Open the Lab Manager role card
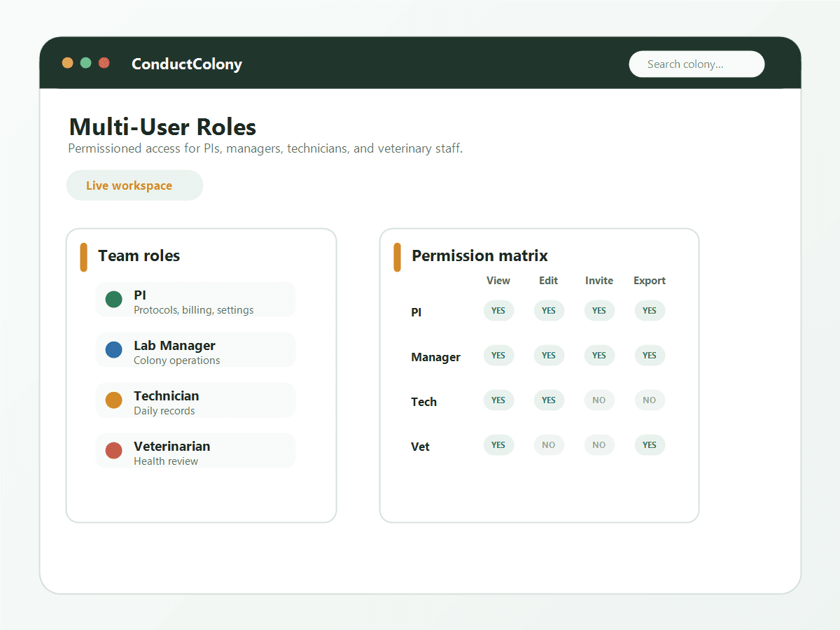This screenshot has width=840, height=630. pos(195,350)
